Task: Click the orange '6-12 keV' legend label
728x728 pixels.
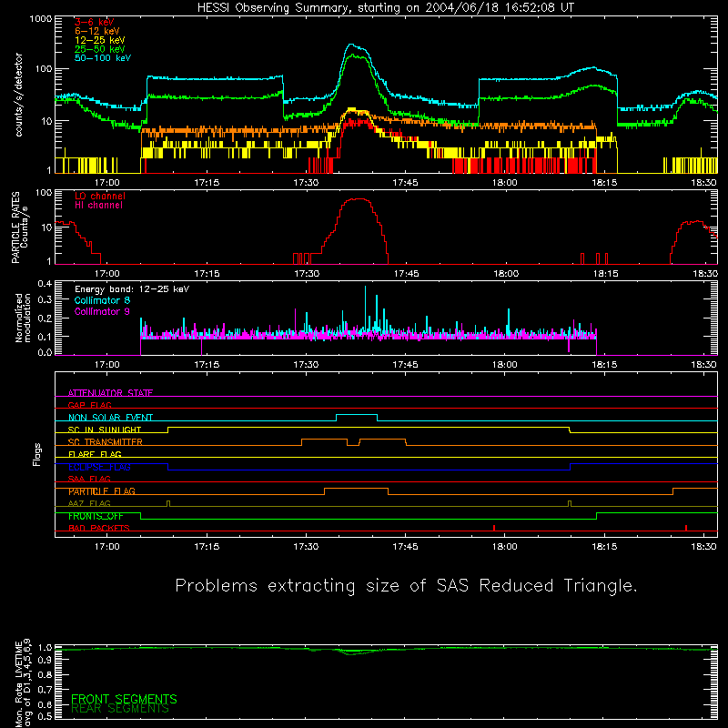Action: (97, 31)
